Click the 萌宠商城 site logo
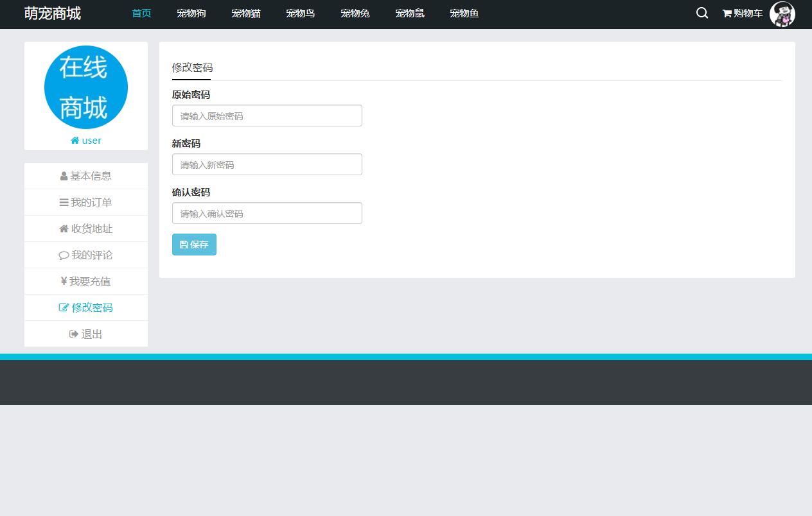Image resolution: width=812 pixels, height=516 pixels. tap(53, 13)
